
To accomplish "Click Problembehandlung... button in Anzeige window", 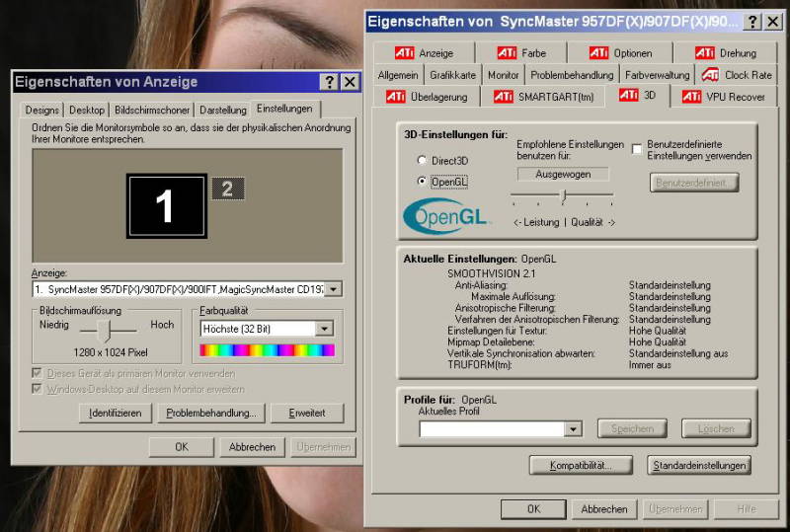I will (x=211, y=414).
